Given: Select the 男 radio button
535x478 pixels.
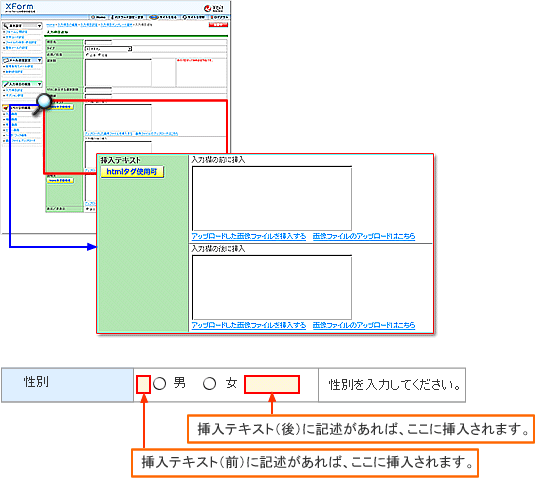Looking at the screenshot, I should 159,384.
